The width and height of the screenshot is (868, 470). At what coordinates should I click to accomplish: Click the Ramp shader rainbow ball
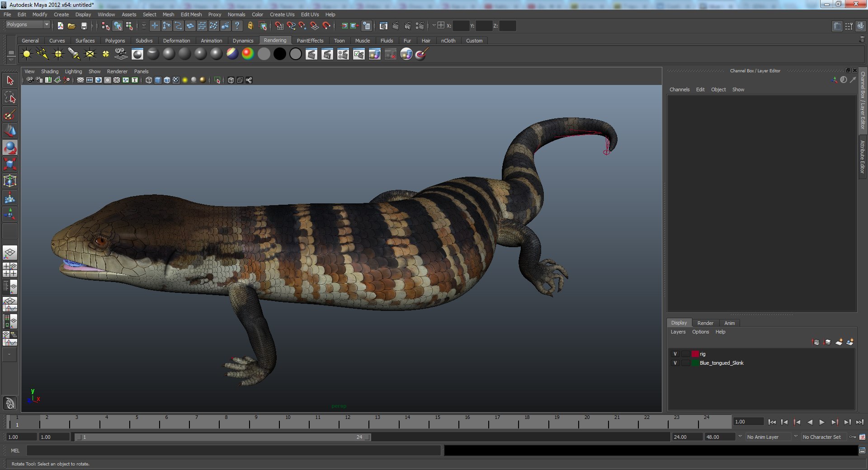coord(248,54)
